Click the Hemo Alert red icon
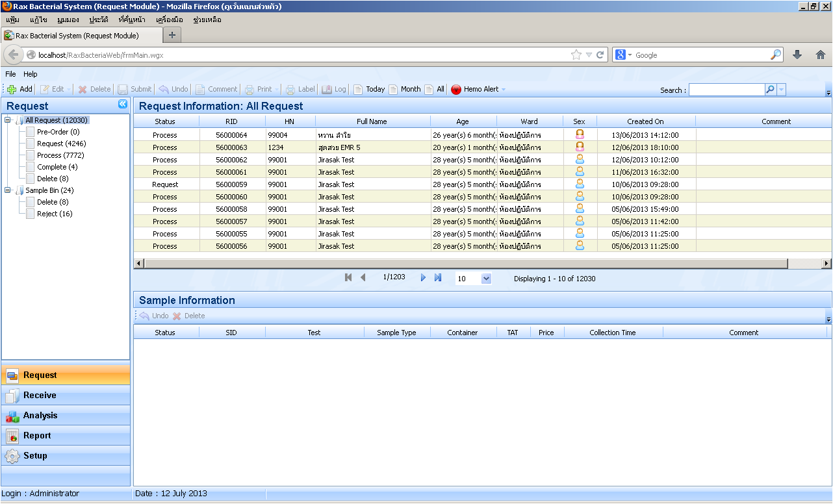The width and height of the screenshot is (833, 504). click(456, 90)
